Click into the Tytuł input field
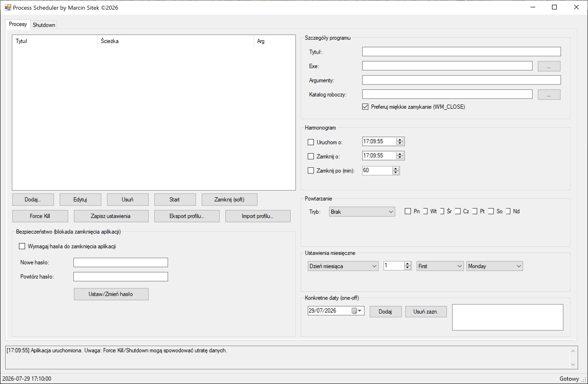 461,52
